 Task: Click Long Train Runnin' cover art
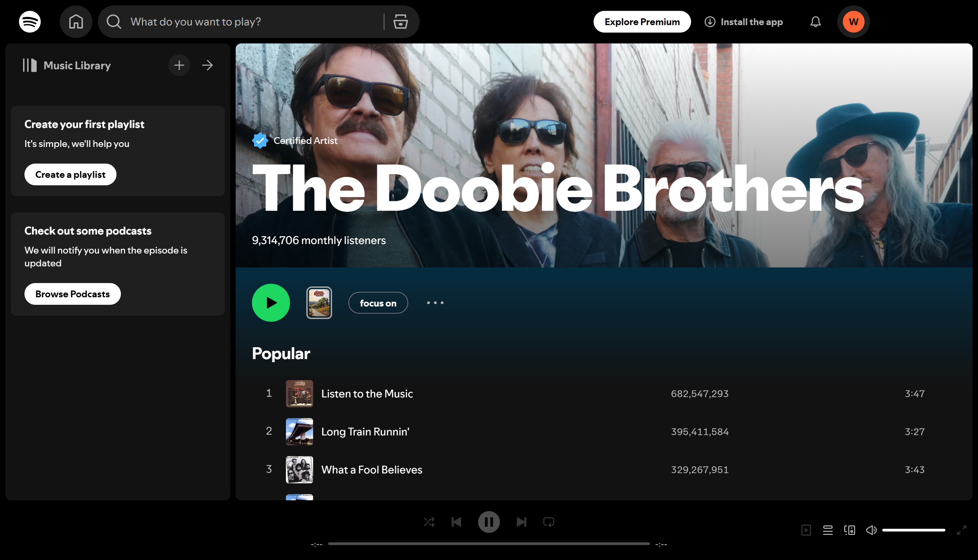click(299, 431)
